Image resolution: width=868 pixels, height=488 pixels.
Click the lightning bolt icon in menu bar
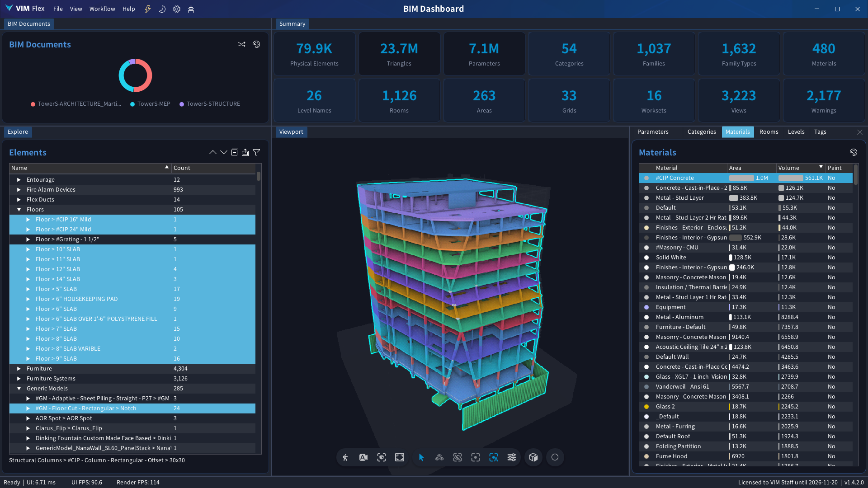(x=148, y=9)
